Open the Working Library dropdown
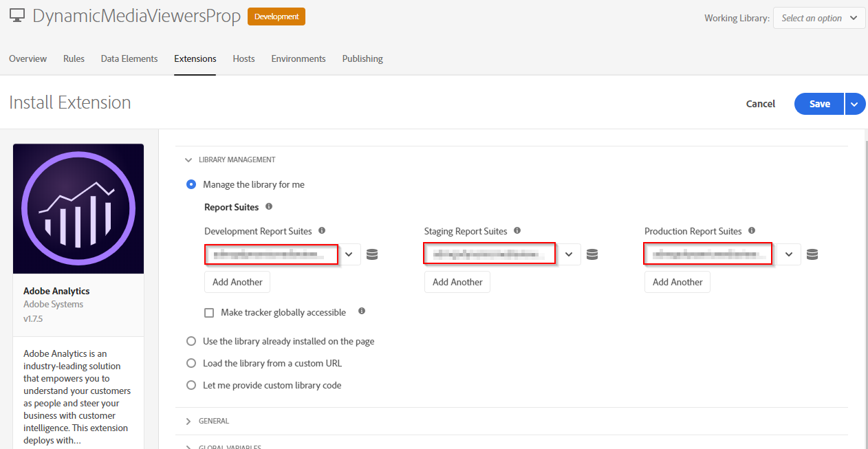868x449 pixels. coord(819,19)
